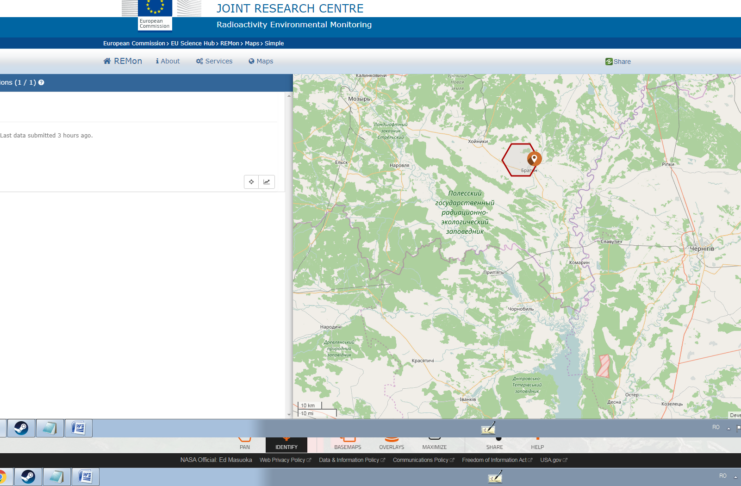741x486 pixels.
Task: Click the green Share button
Action: [618, 61]
